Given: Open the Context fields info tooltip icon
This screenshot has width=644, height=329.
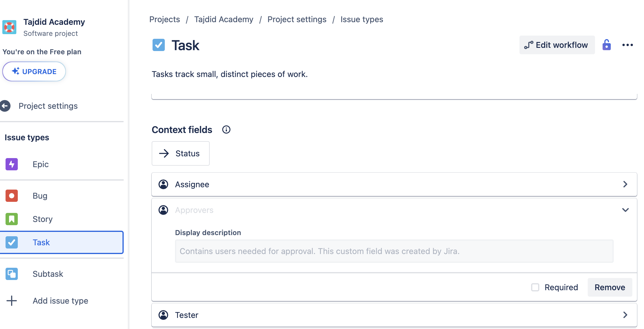Looking at the screenshot, I should point(226,129).
